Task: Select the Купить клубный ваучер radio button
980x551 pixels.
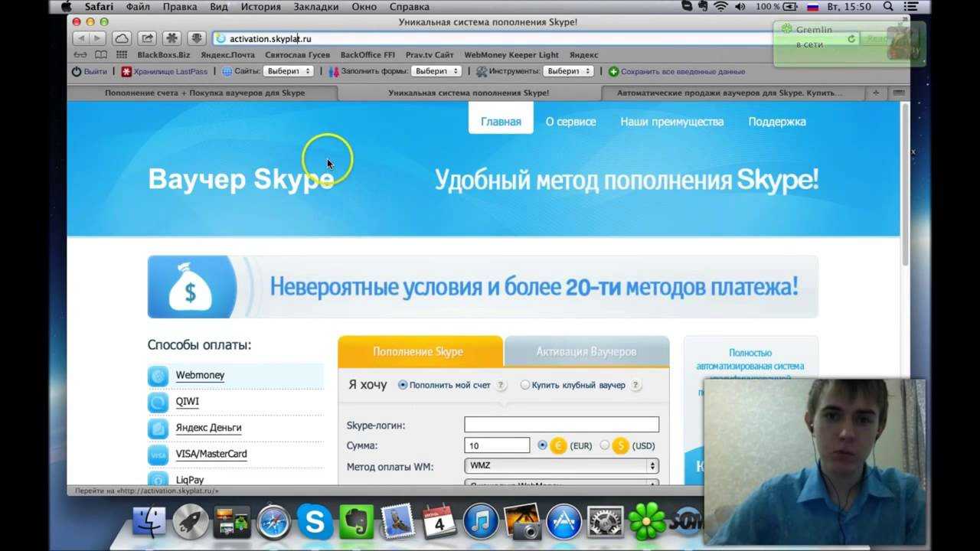Action: click(x=525, y=385)
